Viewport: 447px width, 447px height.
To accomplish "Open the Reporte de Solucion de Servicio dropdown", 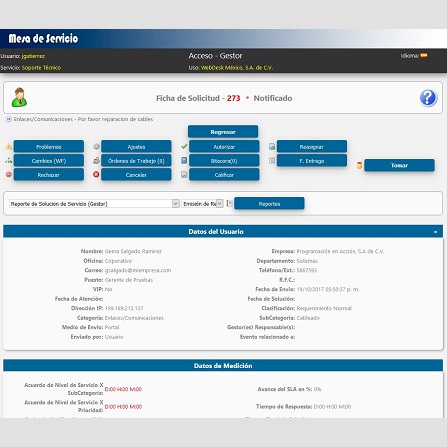I will (94, 204).
